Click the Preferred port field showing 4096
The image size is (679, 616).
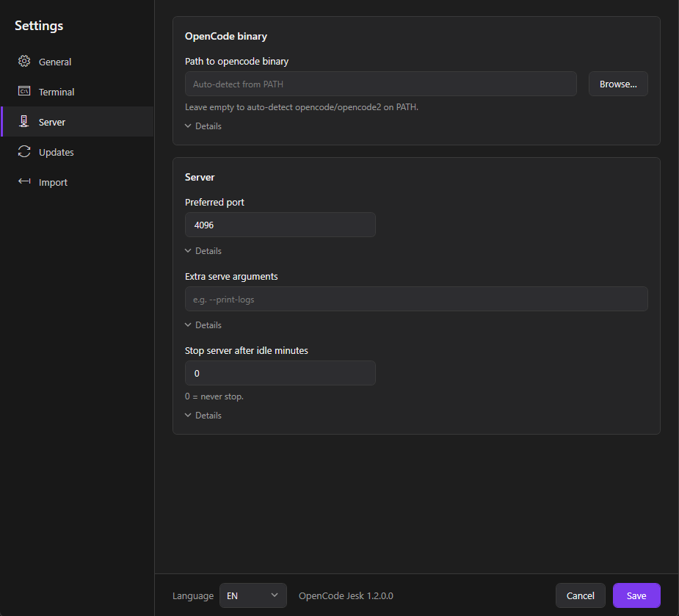click(280, 225)
